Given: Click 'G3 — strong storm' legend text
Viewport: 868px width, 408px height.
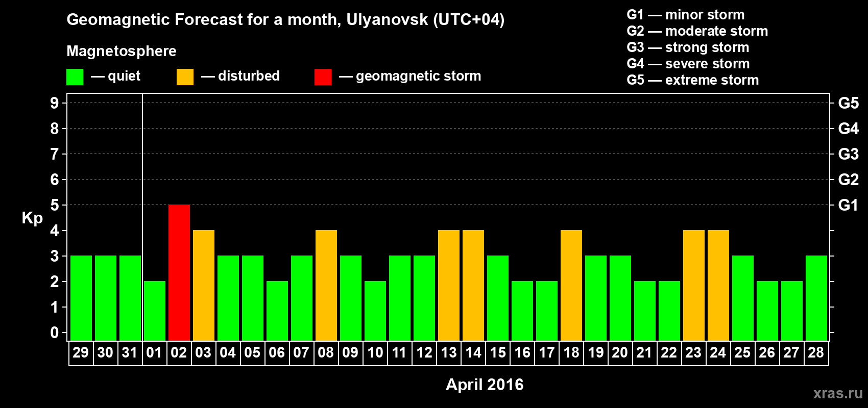Looking at the screenshot, I should pyautogui.click(x=688, y=47).
